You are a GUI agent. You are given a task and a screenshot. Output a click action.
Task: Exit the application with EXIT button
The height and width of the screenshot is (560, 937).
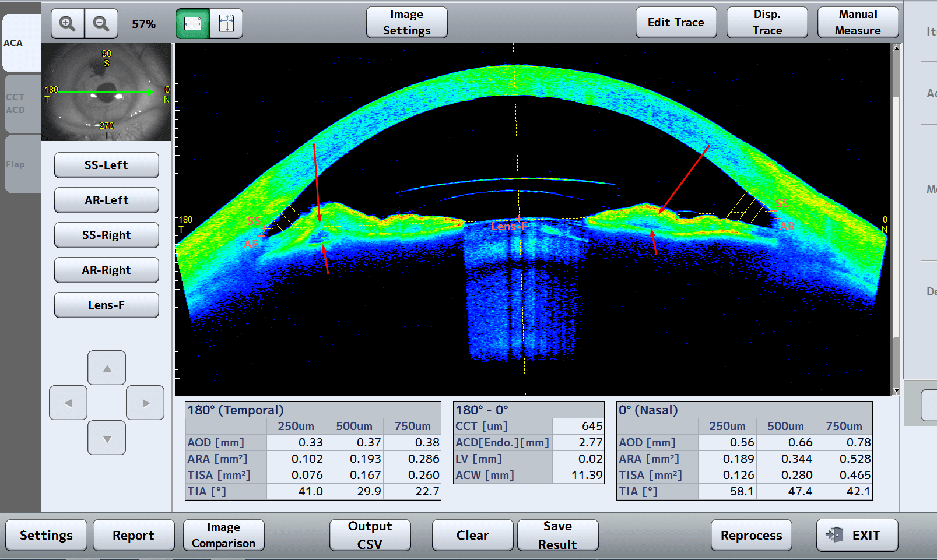[x=857, y=535]
